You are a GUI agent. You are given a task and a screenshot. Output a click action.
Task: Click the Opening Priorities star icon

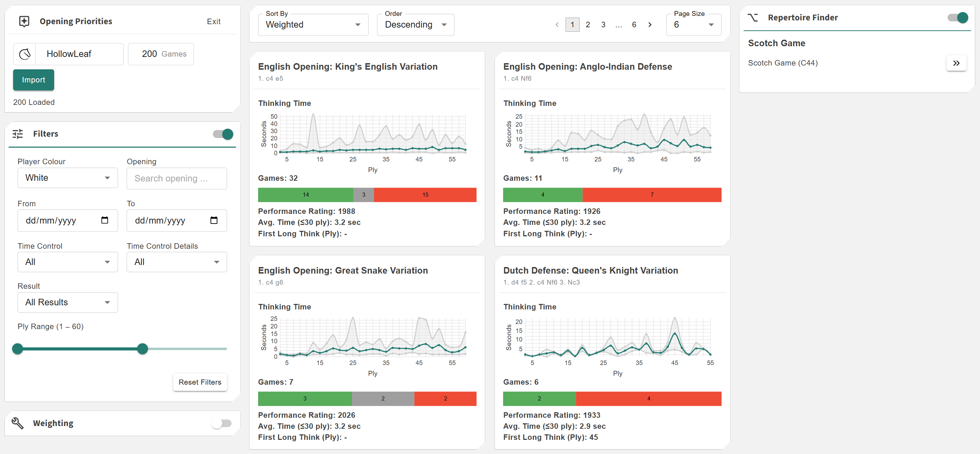[24, 21]
